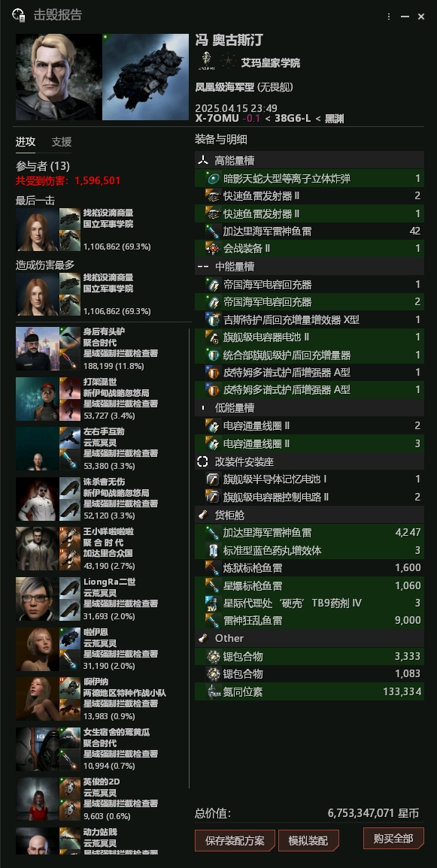Click the 锶包合物 3,333 item icon
Image resolution: width=437 pixels, height=868 pixels.
[214, 657]
